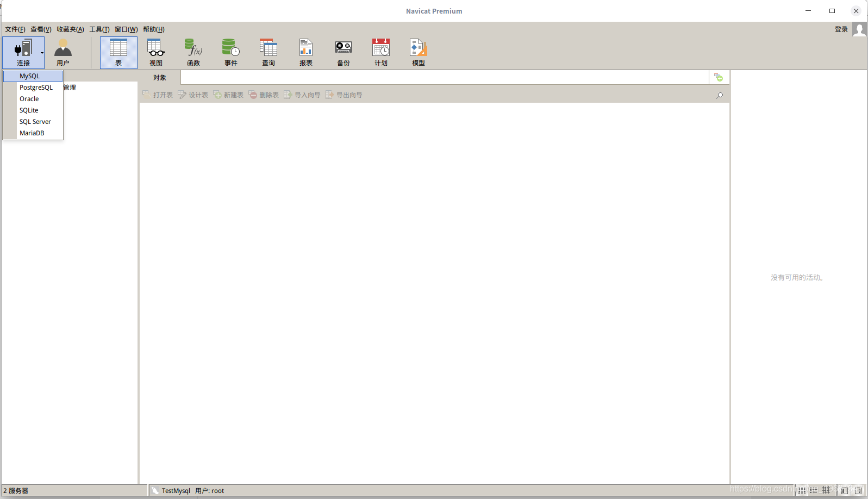Click the 新建表 new table button
Screen dimensions: 868x499
click(x=228, y=95)
